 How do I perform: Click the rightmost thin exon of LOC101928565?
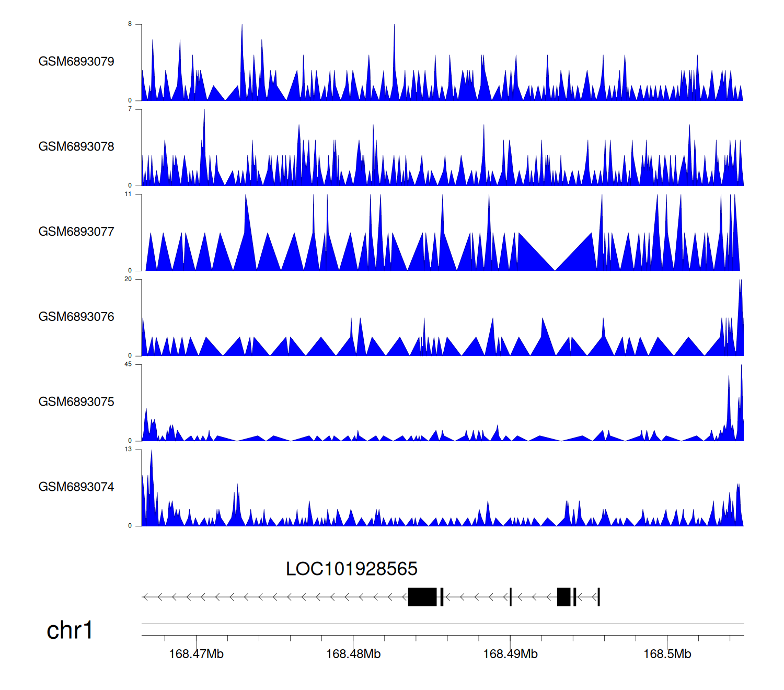click(598, 597)
